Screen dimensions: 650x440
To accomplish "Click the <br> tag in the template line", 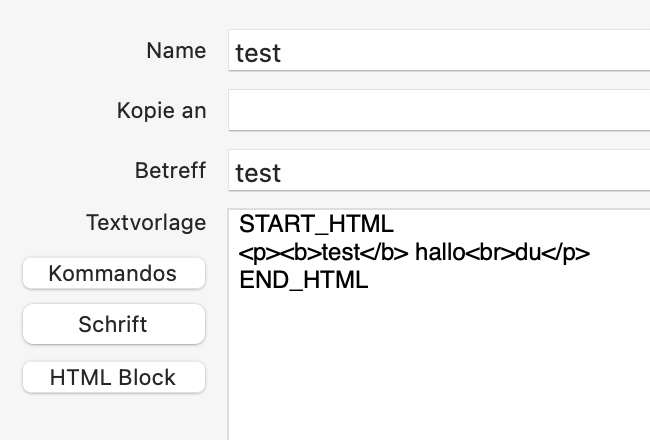I will [x=490, y=252].
